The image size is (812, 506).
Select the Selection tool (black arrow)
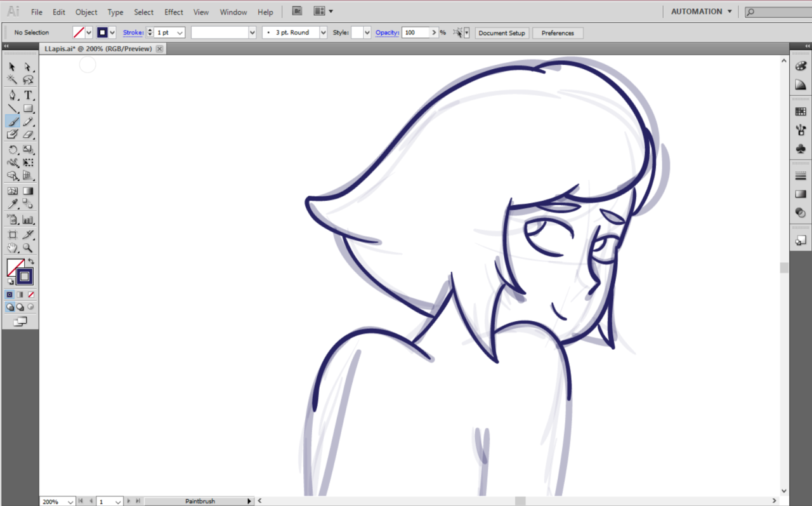pos(12,67)
